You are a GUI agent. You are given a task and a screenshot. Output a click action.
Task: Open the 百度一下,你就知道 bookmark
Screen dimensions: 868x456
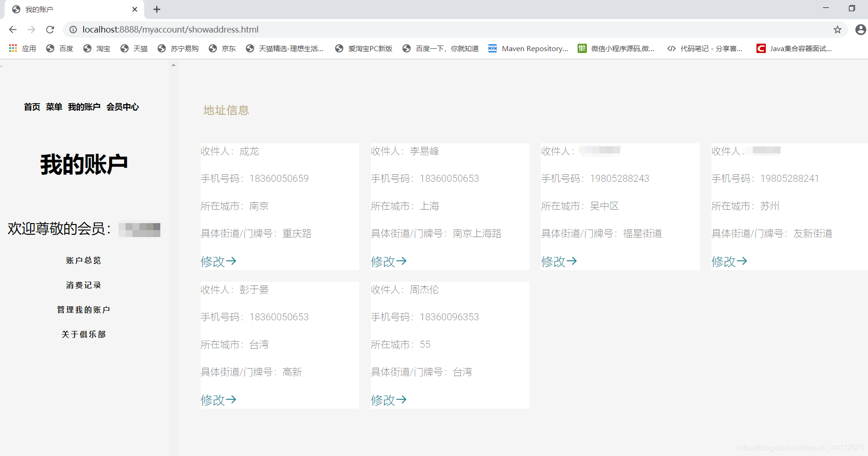pos(441,48)
